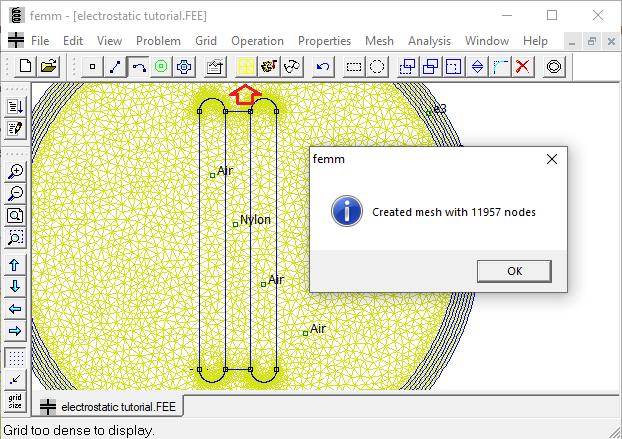Click the Zoom out magnifier
The width and height of the screenshot is (622, 439).
point(15,194)
